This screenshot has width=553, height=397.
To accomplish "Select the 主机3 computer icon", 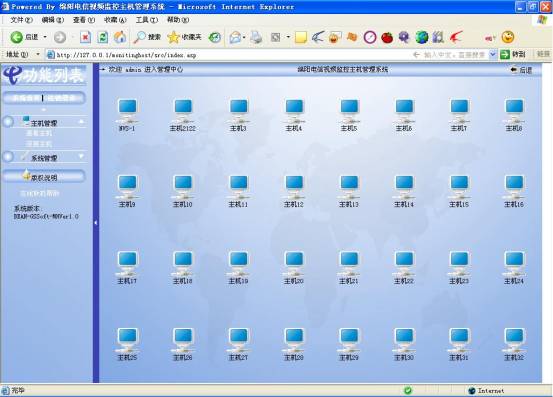I will coord(238,110).
